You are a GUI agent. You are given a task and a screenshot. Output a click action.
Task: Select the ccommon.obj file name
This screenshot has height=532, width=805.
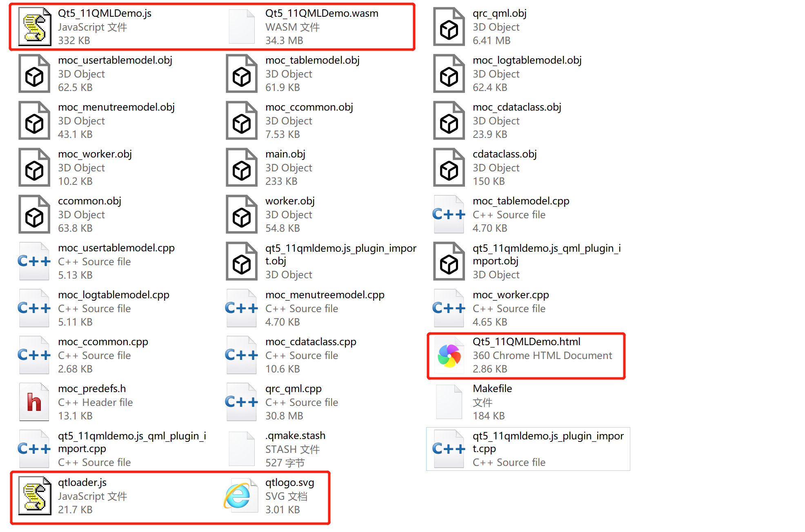[x=89, y=201]
